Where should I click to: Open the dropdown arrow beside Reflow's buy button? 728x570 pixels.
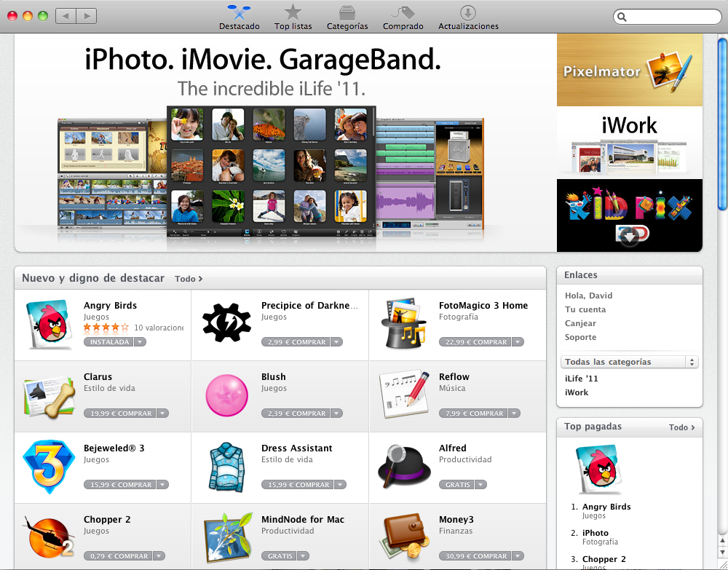pos(514,413)
